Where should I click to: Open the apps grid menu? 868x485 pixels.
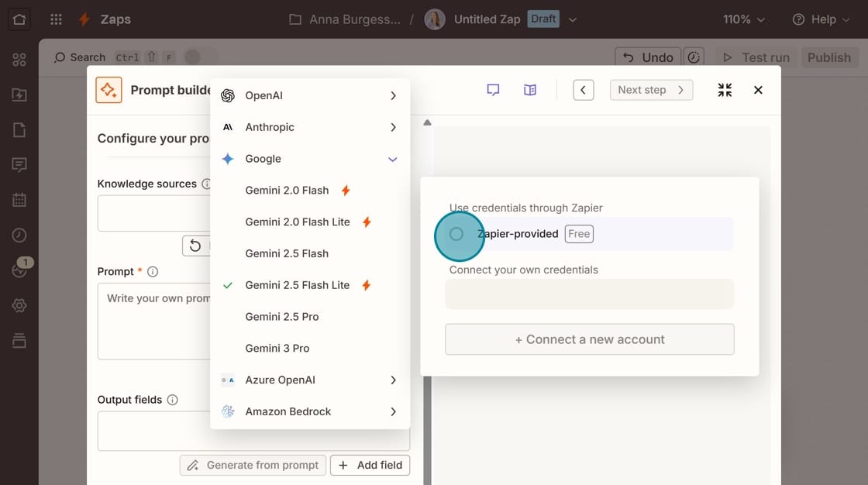[x=56, y=19]
